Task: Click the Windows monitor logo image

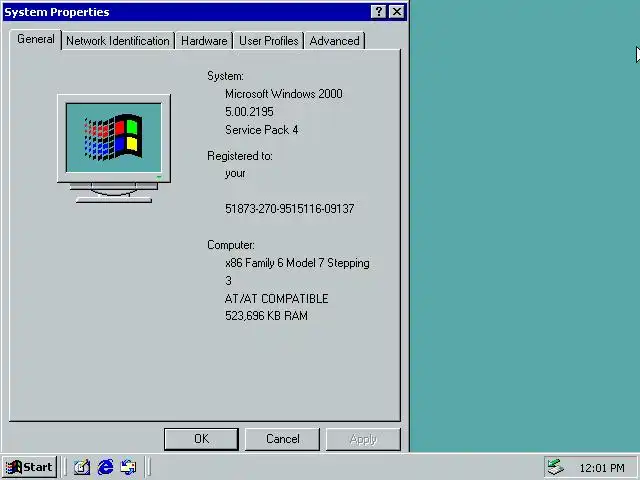Action: pos(114,149)
